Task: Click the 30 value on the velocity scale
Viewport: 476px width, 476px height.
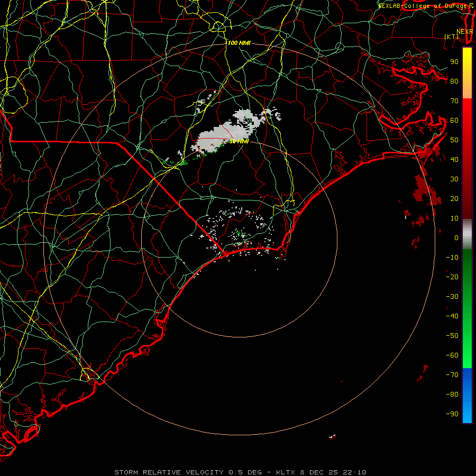Action: [454, 179]
